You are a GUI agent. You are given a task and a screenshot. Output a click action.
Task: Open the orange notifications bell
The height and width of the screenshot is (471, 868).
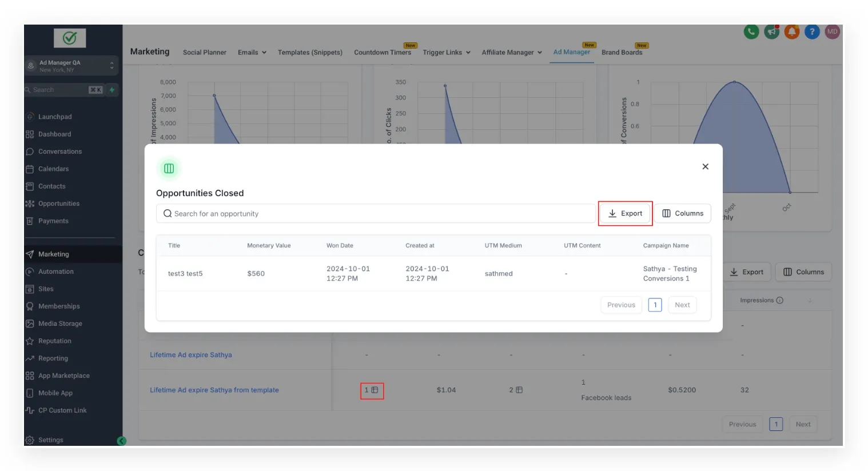pyautogui.click(x=792, y=32)
